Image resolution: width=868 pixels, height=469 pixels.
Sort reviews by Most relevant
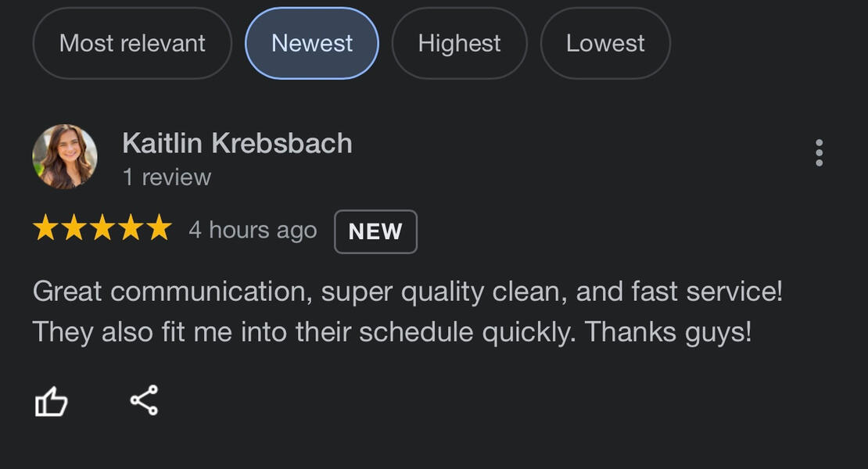[132, 43]
